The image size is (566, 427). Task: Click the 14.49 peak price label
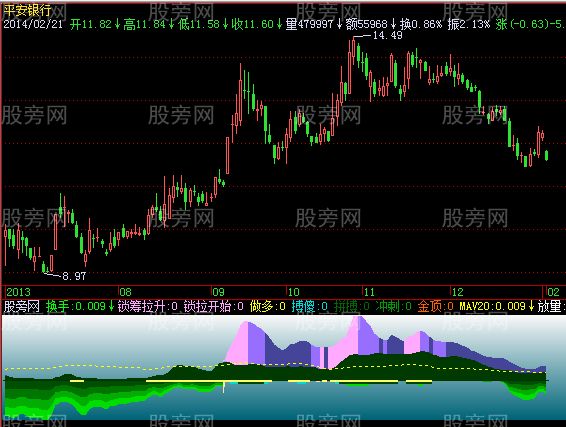pos(387,35)
